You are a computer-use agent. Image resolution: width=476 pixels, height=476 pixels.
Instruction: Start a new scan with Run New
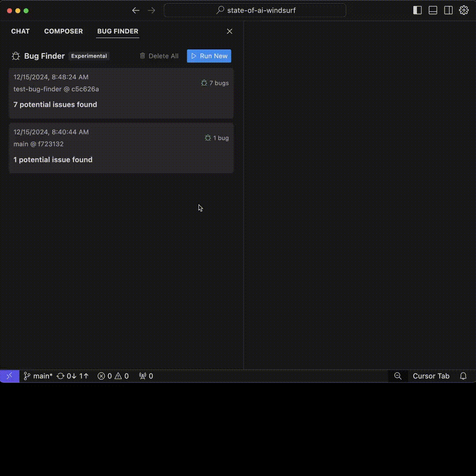coord(209,56)
